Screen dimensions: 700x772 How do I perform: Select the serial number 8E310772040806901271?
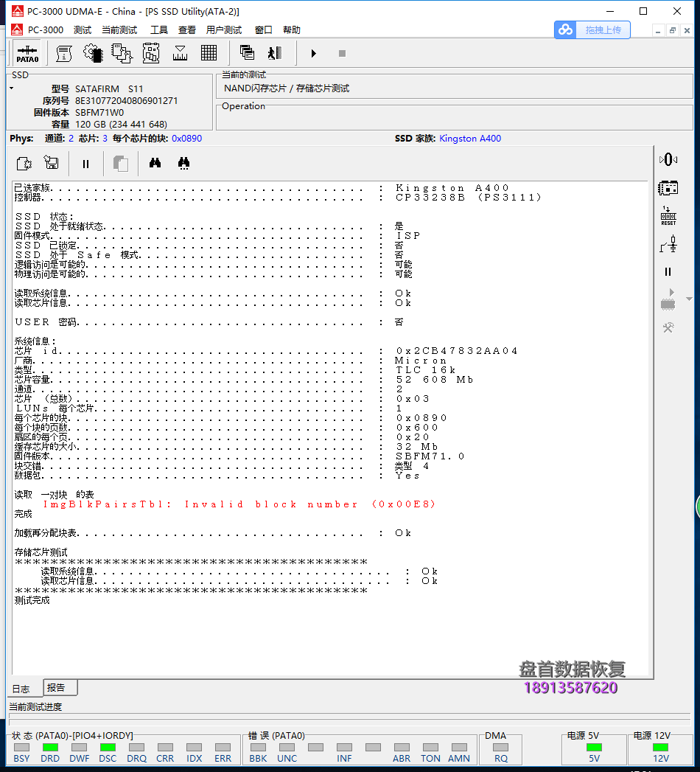tap(126, 100)
